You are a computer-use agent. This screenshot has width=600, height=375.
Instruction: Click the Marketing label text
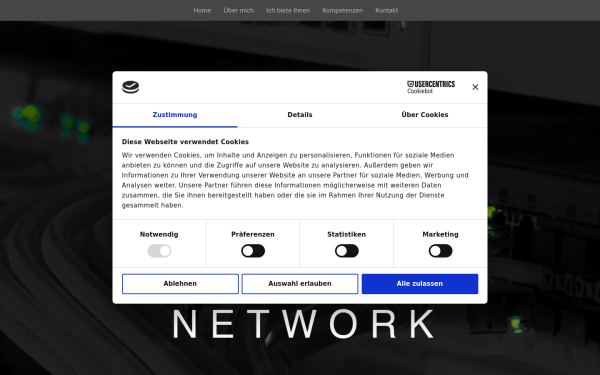(440, 234)
